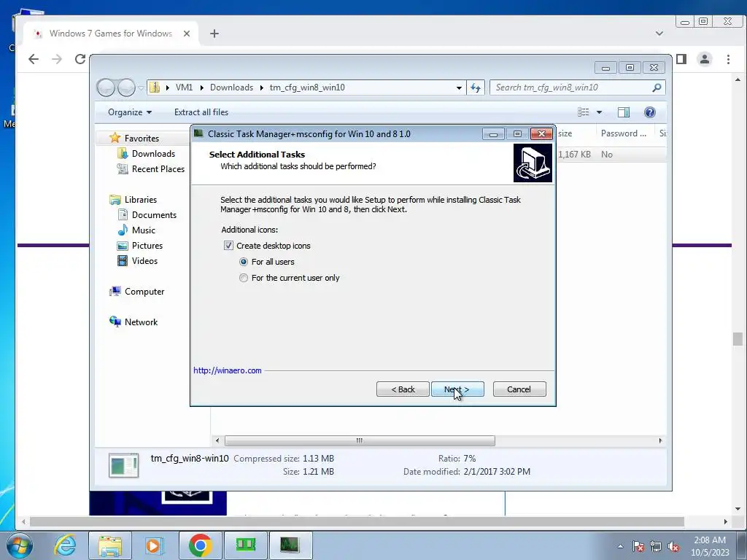Toggle the Create desktop icons checkbox

[x=228, y=246]
